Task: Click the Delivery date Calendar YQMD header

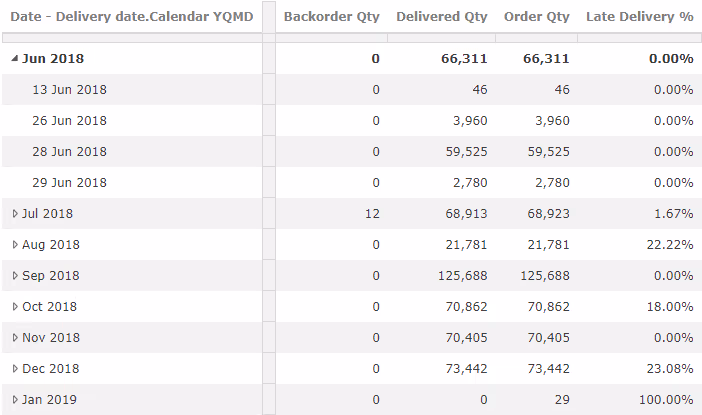Action: click(131, 17)
